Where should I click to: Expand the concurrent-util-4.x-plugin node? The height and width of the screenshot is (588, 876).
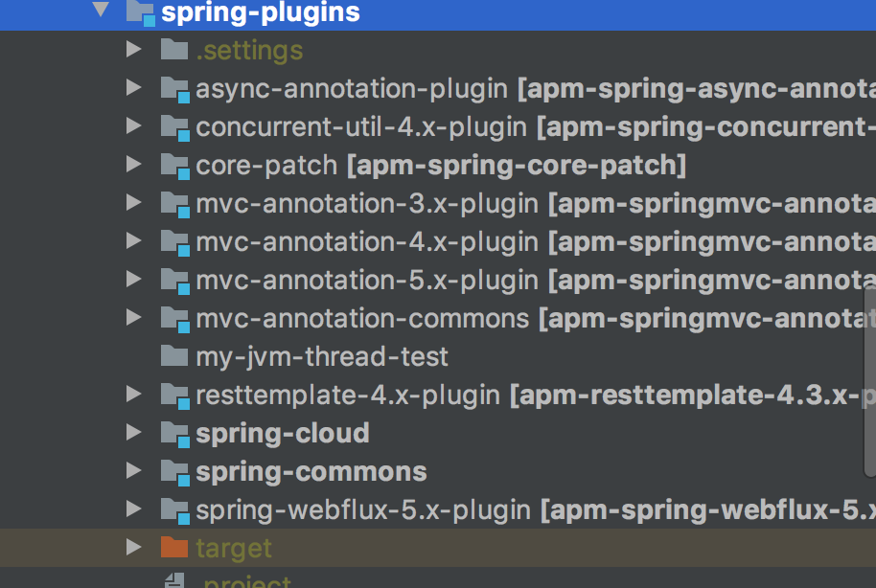(133, 126)
